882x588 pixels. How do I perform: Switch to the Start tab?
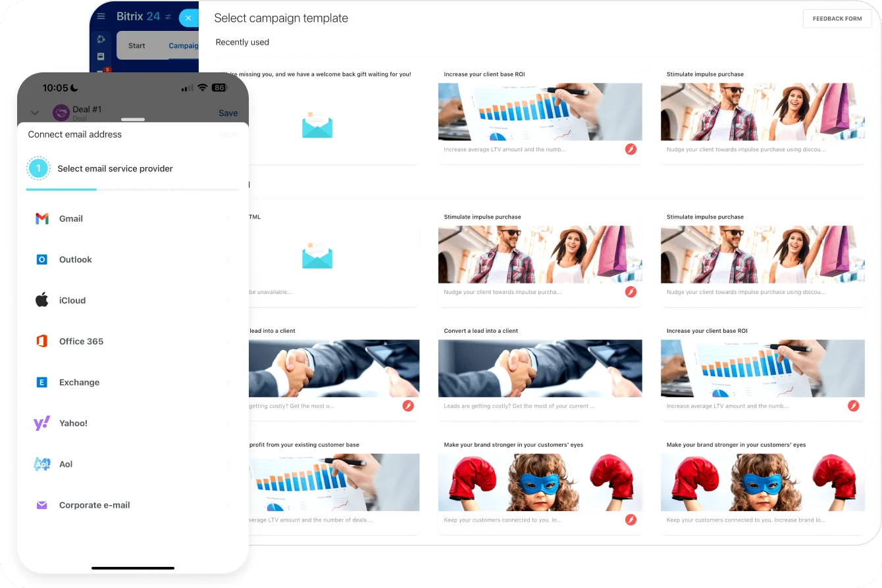pos(137,45)
